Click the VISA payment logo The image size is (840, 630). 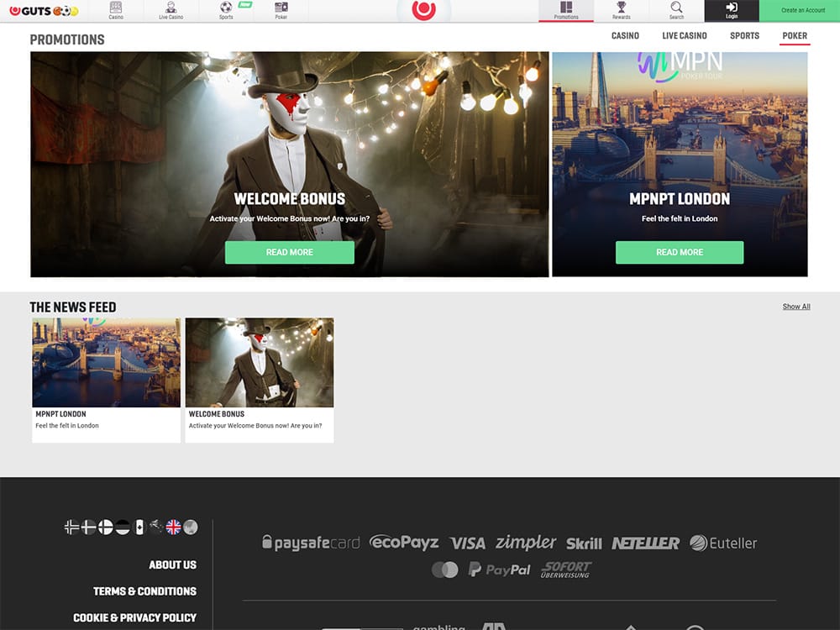tap(468, 543)
